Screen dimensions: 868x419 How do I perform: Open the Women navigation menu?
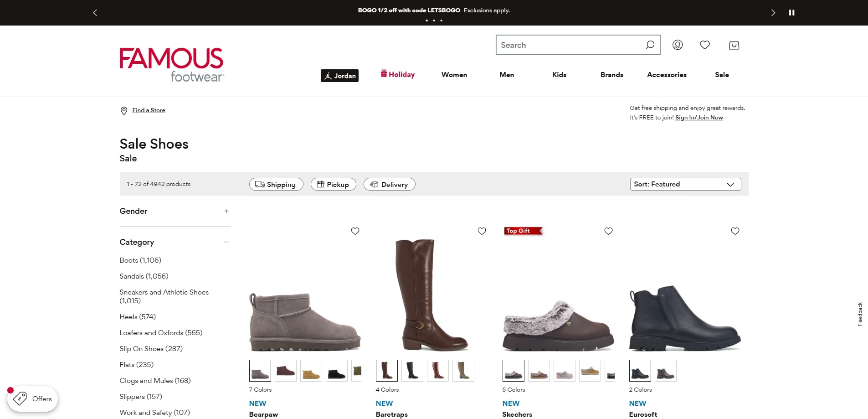click(x=454, y=74)
